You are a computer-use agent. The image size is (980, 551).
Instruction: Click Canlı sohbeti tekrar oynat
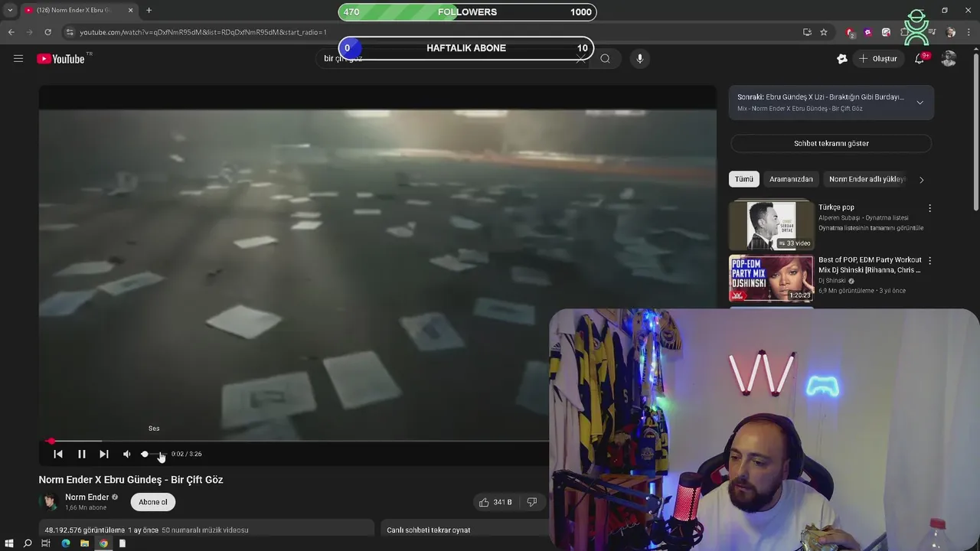(x=429, y=530)
